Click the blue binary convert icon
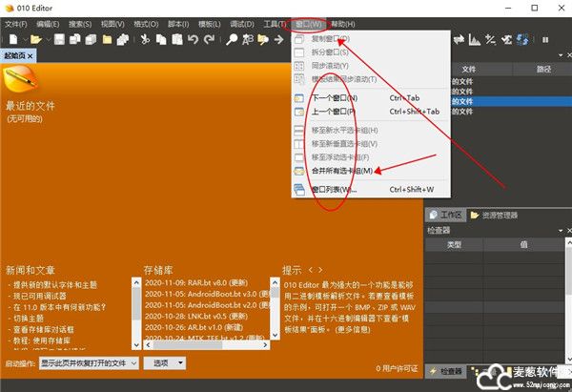This screenshot has width=572, height=392. click(x=522, y=39)
